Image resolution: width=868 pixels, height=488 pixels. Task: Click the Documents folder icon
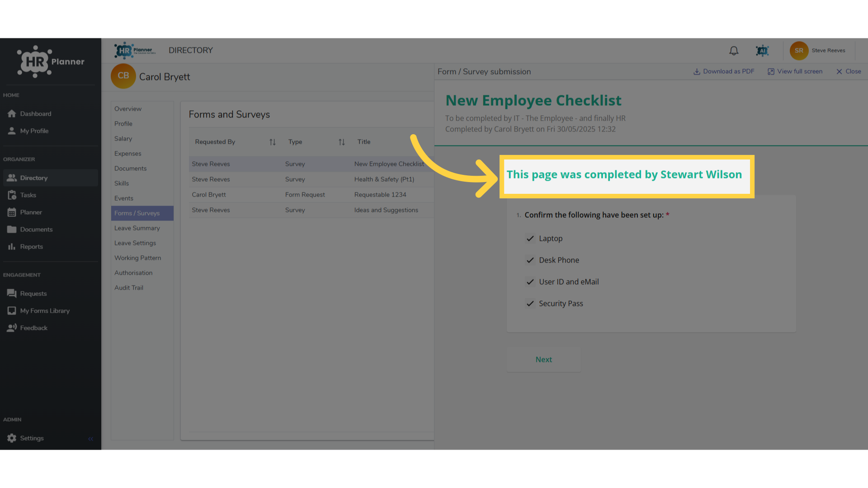coord(12,229)
